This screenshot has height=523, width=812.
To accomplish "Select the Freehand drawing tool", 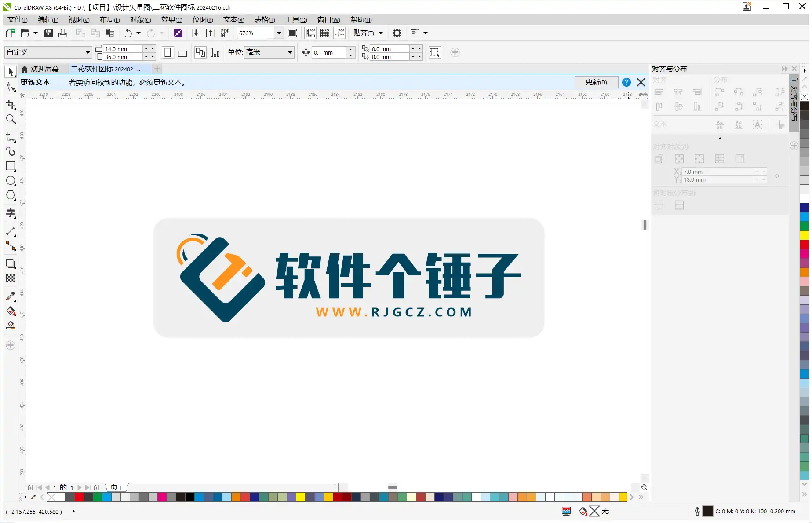I will 11,137.
